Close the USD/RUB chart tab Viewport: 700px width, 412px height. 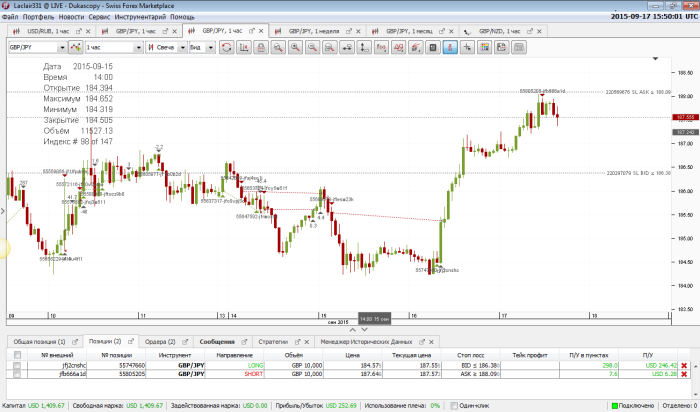(x=88, y=31)
